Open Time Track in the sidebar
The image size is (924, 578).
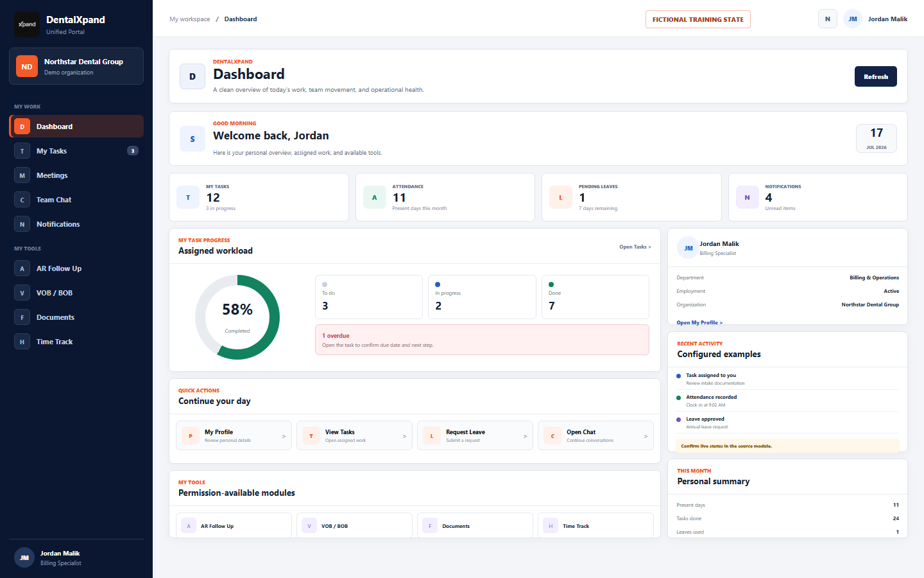(76, 342)
